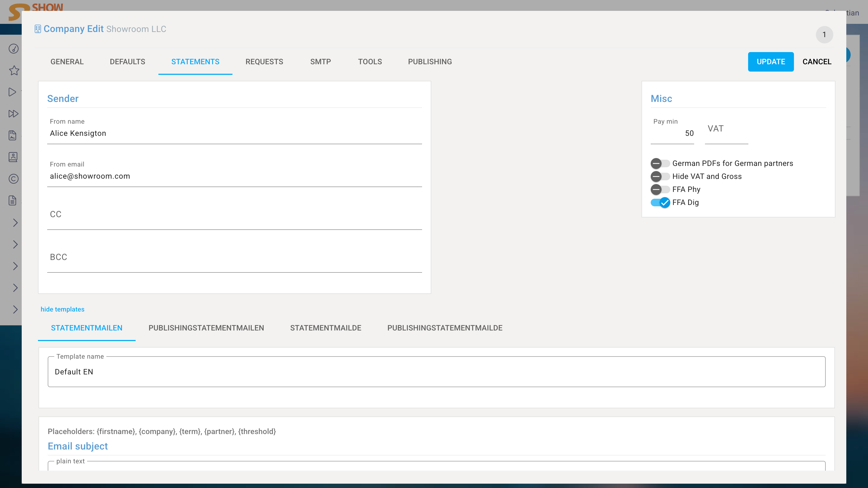
Task: Open the contacts book sidebar icon
Action: (x=13, y=157)
